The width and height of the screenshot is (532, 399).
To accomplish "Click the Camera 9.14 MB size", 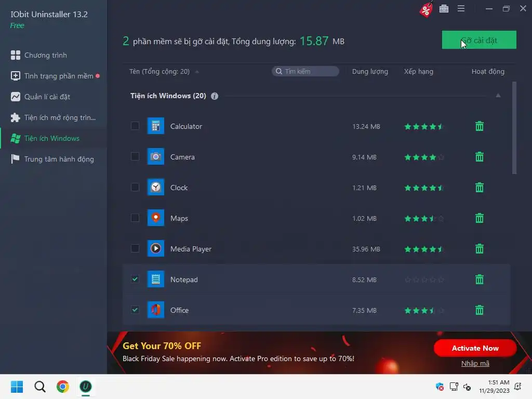I will pyautogui.click(x=364, y=157).
